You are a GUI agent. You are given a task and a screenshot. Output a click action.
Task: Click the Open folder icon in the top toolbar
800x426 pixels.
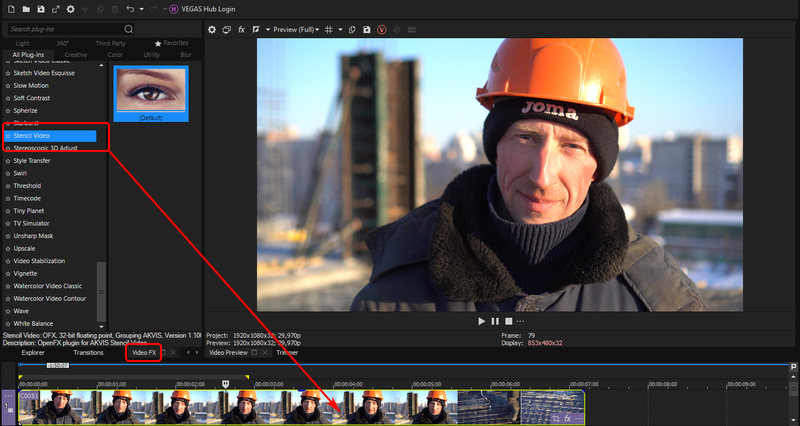(26, 9)
